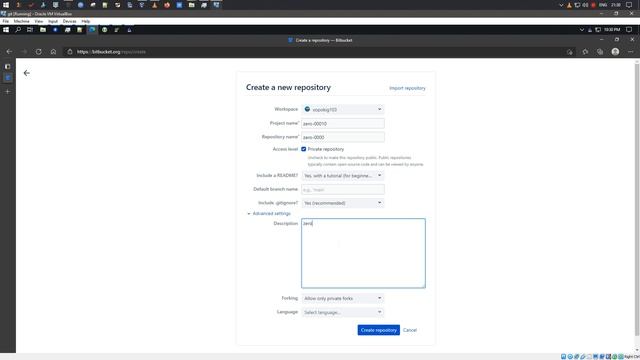
Task: Open guest notification center icon
Action: pos(629,30)
